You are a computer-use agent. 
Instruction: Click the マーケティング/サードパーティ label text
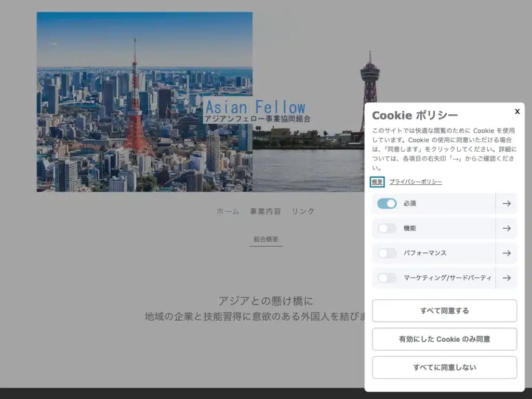pyautogui.click(x=447, y=278)
